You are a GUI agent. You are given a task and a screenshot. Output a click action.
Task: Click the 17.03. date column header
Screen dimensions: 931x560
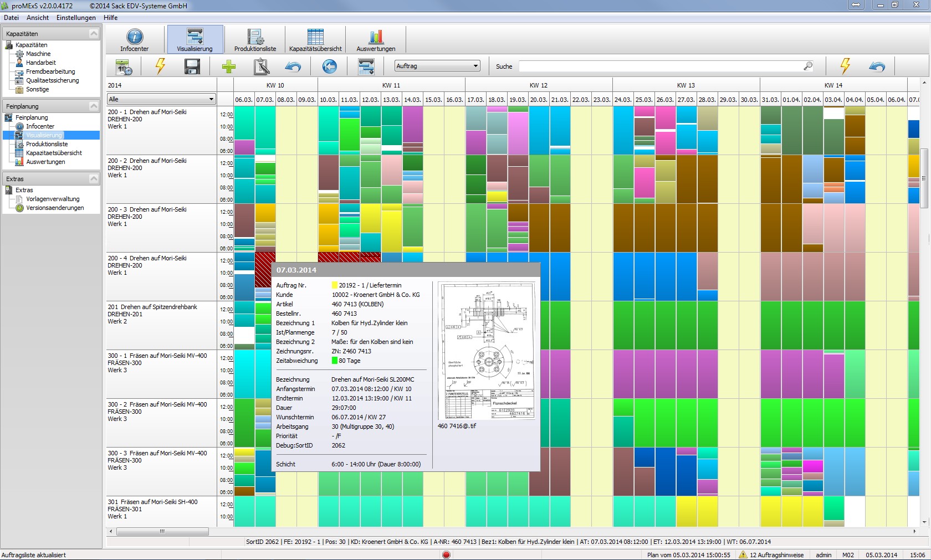point(475,100)
